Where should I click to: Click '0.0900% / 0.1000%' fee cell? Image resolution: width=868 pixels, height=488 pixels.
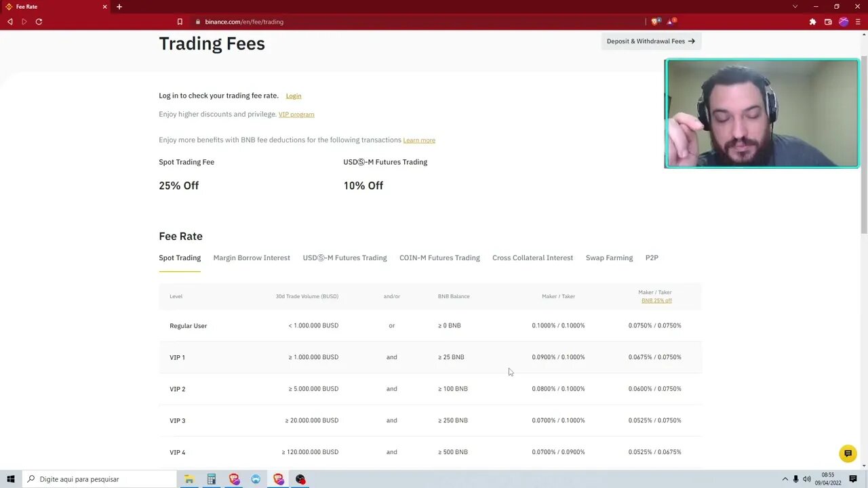558,357
